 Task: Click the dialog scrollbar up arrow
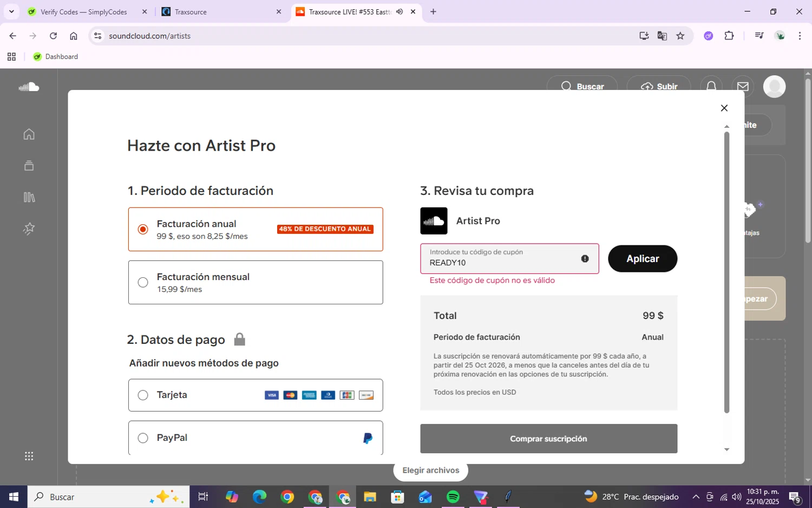coord(726,126)
